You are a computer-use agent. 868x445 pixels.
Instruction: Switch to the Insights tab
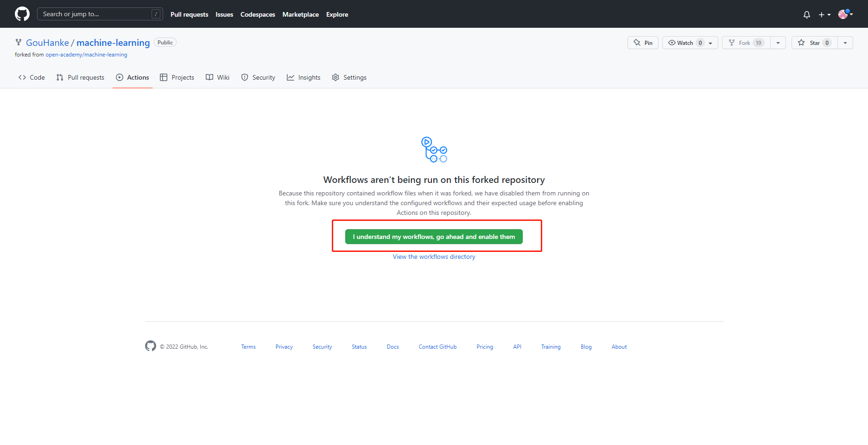pyautogui.click(x=304, y=77)
